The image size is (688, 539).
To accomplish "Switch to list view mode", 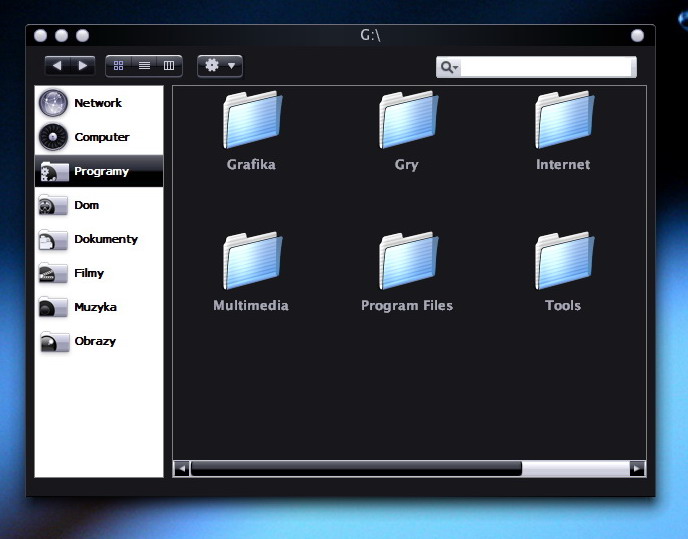I will click(144, 66).
